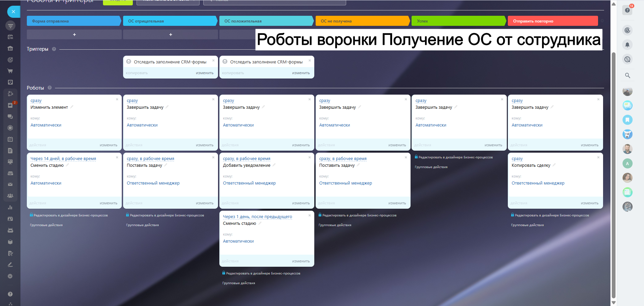Open the bar chart icon in left sidebar
The width and height of the screenshot is (644, 306).
pyautogui.click(x=10, y=207)
